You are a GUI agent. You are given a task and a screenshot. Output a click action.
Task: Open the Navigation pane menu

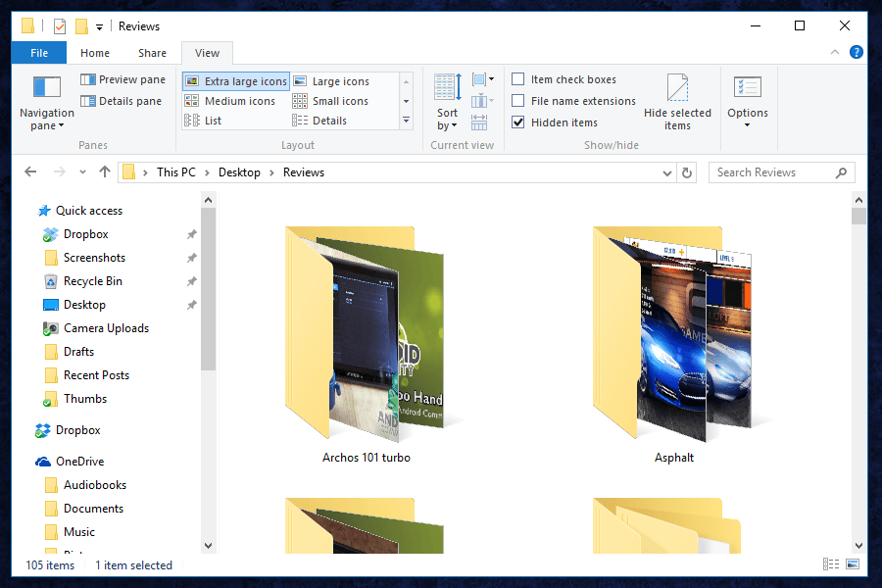point(46,102)
